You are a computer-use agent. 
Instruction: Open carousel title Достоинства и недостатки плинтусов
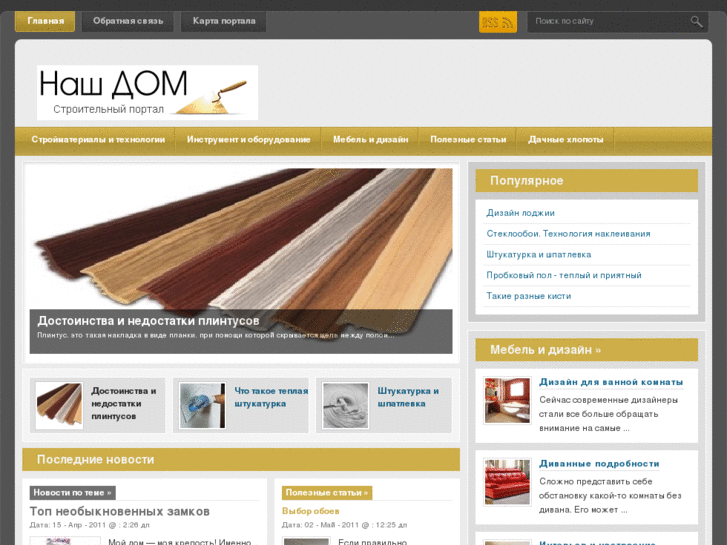pyautogui.click(x=124, y=404)
